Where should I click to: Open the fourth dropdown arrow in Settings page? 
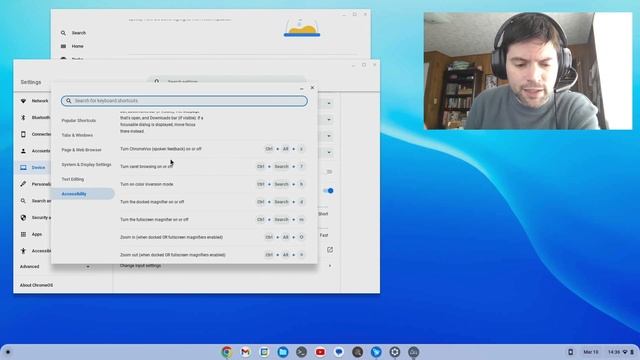point(329,153)
